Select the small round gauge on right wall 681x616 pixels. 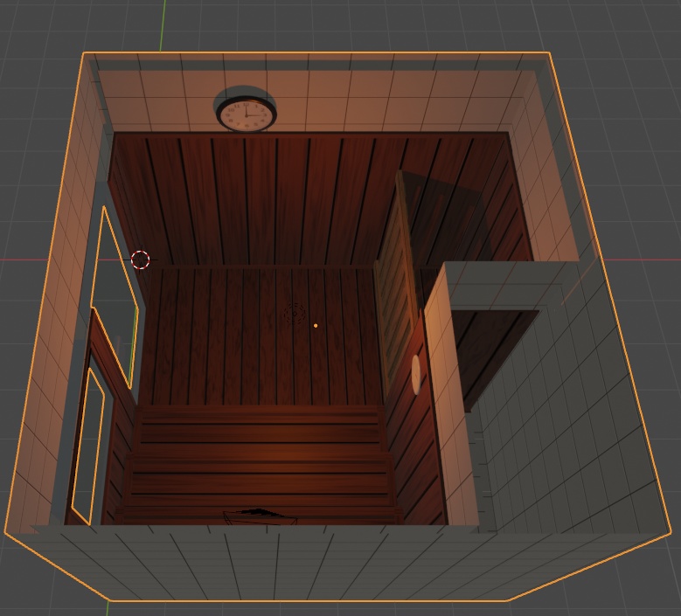click(415, 375)
